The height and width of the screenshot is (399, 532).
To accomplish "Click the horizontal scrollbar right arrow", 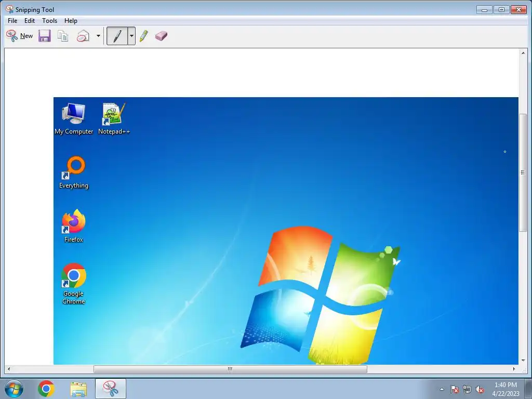I will point(514,369).
